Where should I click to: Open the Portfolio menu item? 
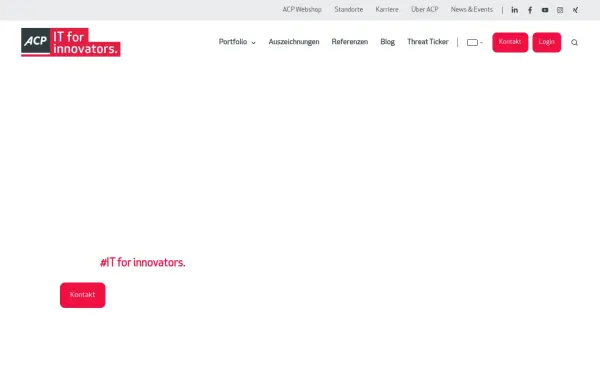233,42
